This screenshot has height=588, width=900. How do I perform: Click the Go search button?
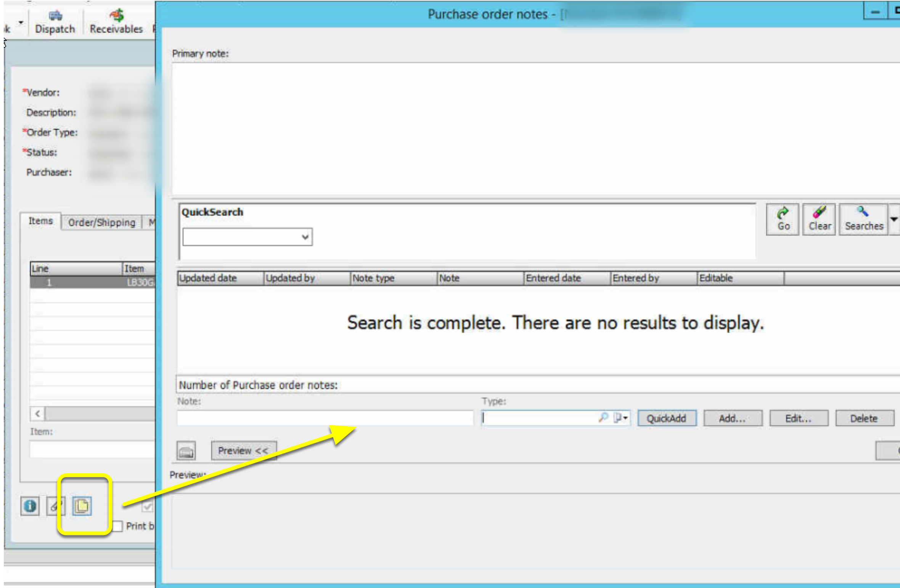click(x=783, y=219)
